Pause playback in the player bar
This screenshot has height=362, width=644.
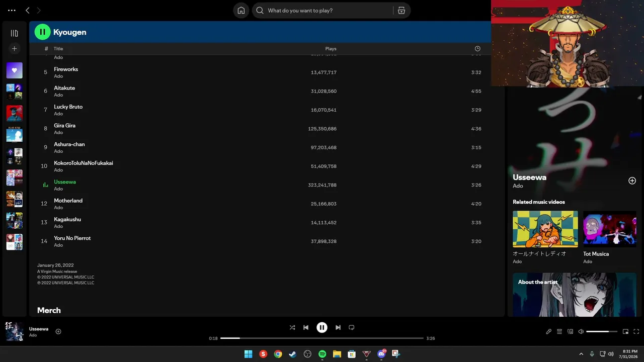click(x=322, y=327)
